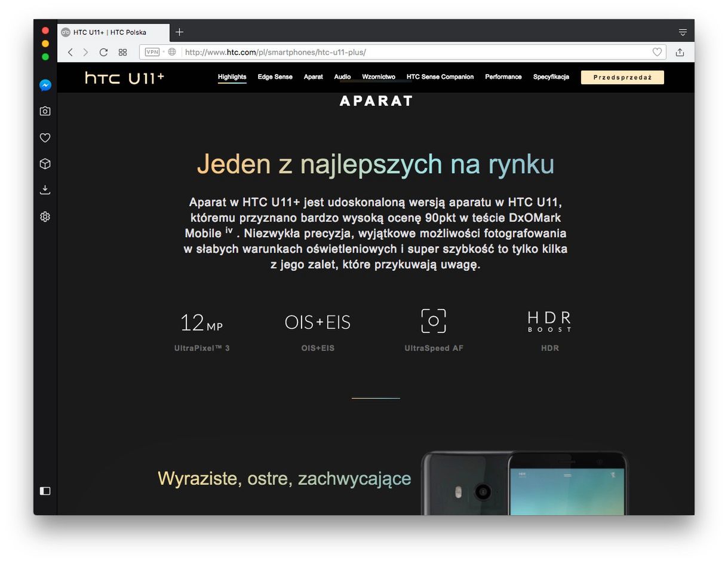
Task: Open the Edge Sense nav item
Action: [x=275, y=77]
